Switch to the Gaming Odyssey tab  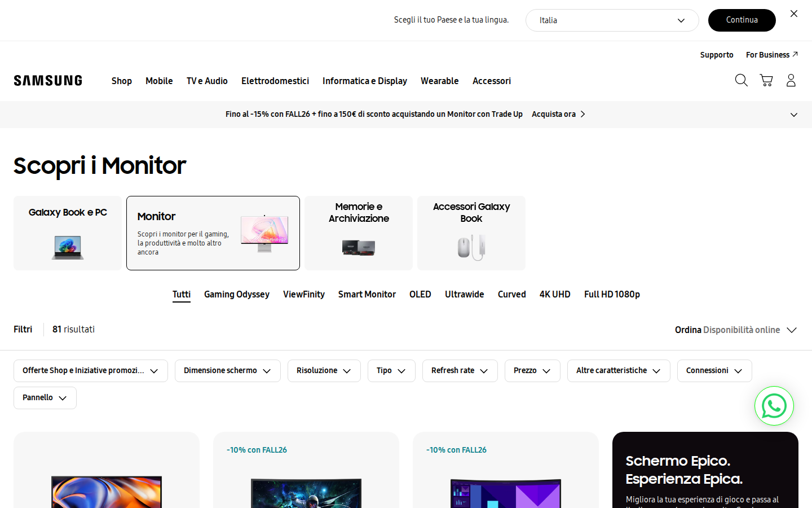click(237, 295)
